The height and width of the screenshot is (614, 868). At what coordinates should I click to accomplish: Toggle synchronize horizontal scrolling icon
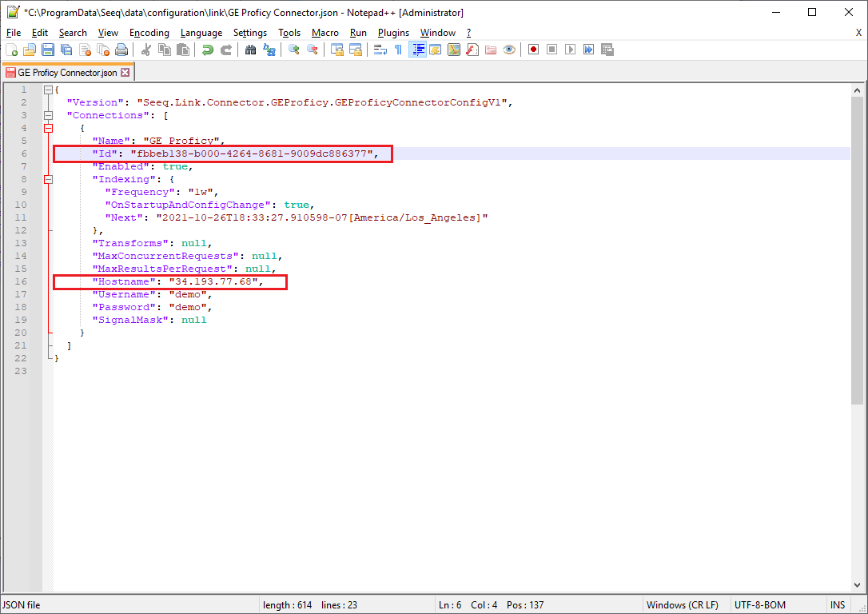pyautogui.click(x=356, y=50)
